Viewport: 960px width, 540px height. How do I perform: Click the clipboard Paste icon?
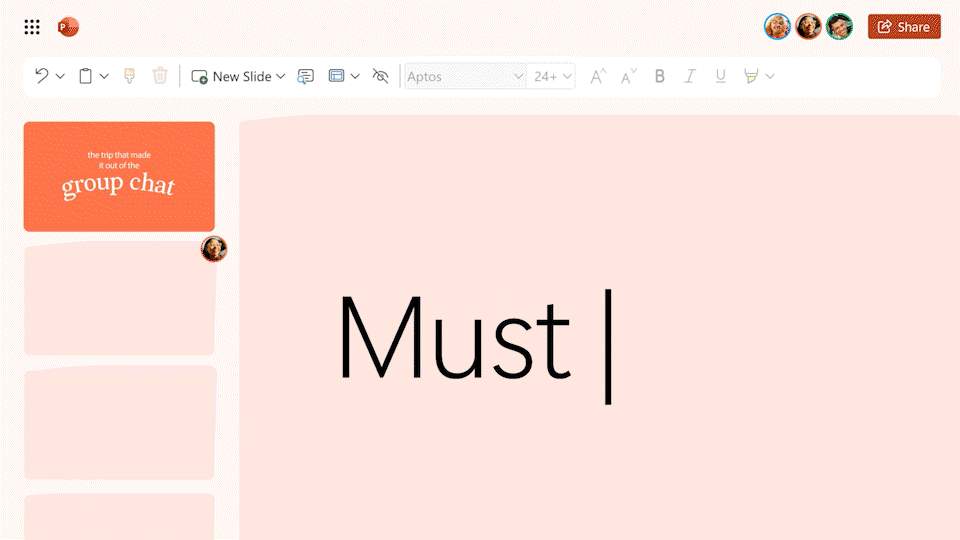tap(86, 76)
